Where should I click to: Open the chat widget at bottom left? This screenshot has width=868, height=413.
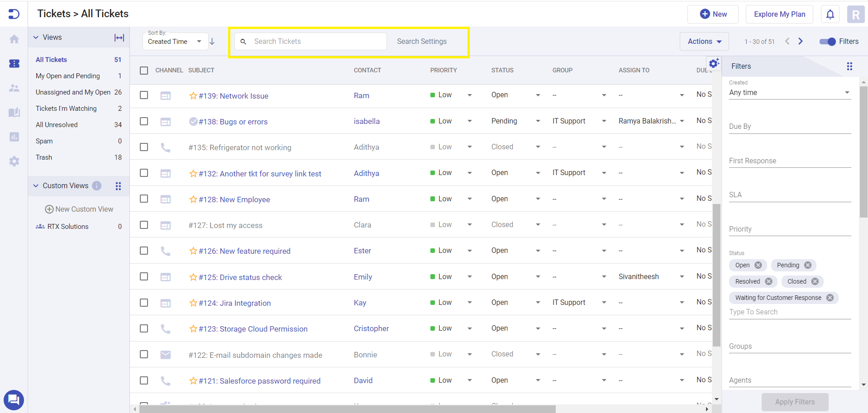(x=14, y=400)
